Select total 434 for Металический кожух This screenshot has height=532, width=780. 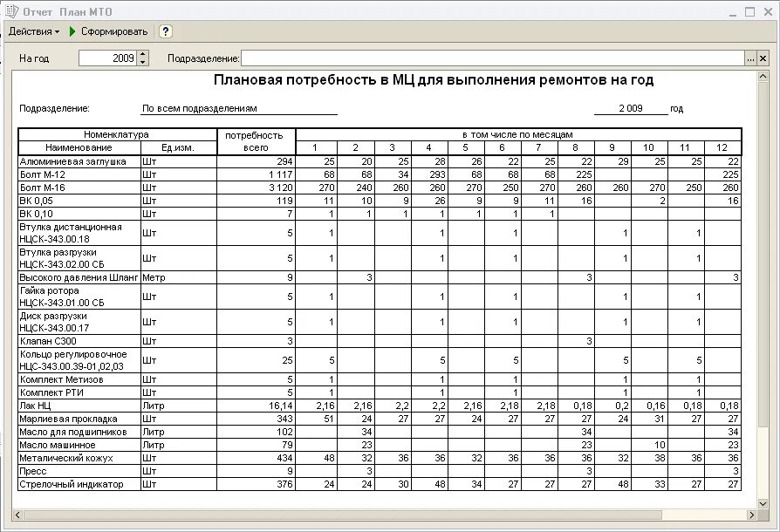pos(256,458)
